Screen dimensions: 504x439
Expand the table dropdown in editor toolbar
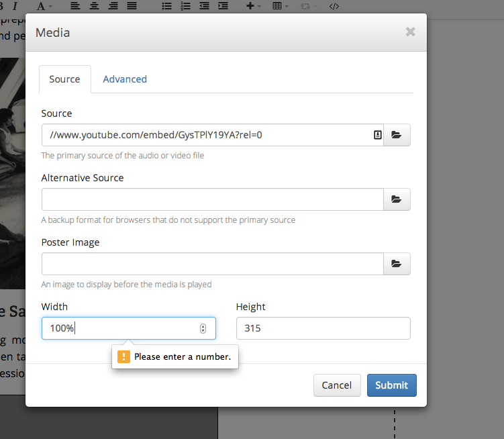pyautogui.click(x=281, y=6)
